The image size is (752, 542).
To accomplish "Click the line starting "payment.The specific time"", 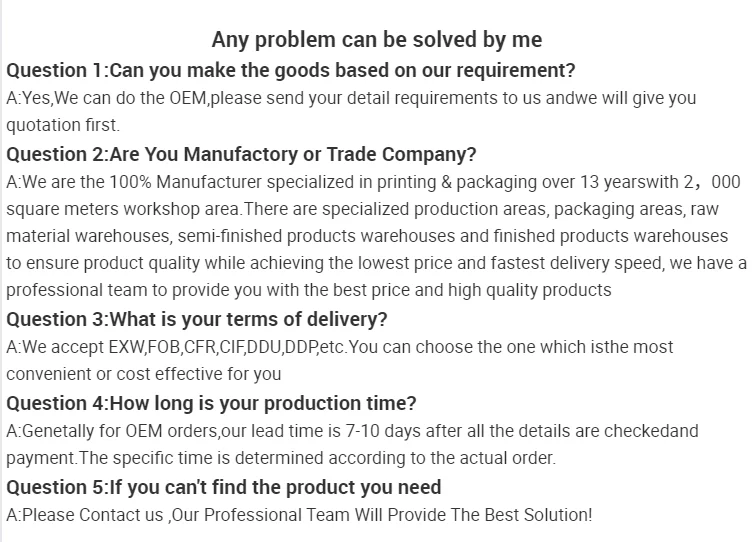I will (280, 458).
